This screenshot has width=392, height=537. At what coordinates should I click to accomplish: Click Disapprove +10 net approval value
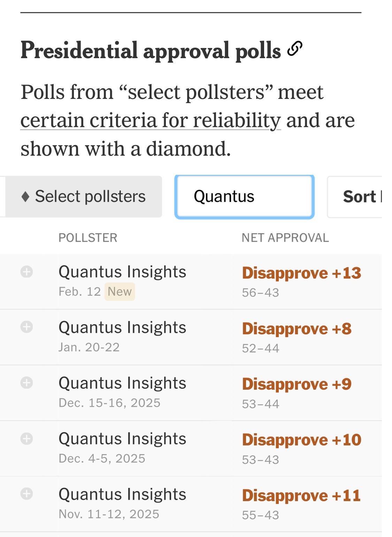tap(301, 440)
